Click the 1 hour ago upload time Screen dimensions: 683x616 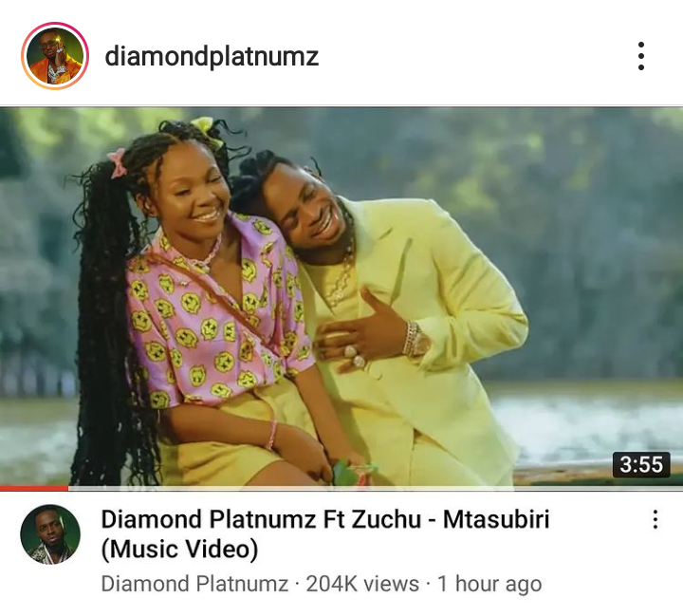(489, 584)
